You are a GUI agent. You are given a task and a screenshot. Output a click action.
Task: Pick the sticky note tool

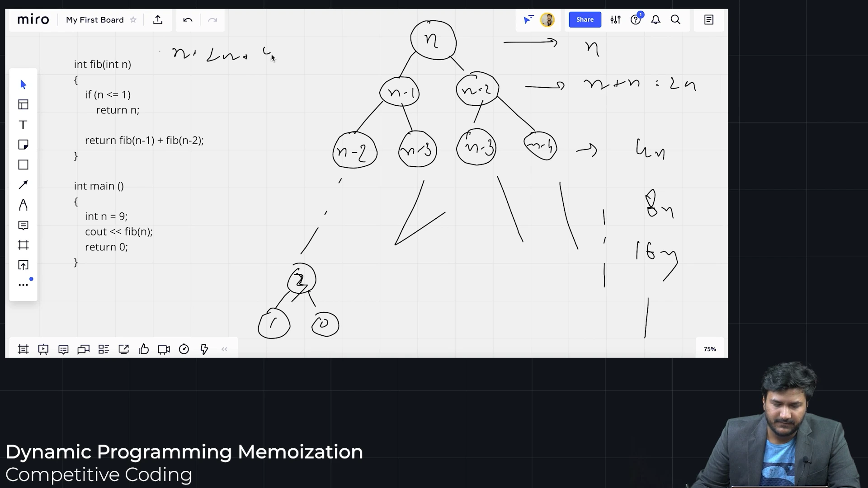[24, 145]
